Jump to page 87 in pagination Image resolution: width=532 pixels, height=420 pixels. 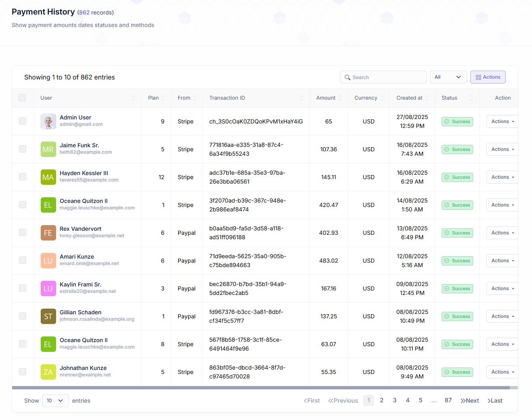pyautogui.click(x=448, y=400)
